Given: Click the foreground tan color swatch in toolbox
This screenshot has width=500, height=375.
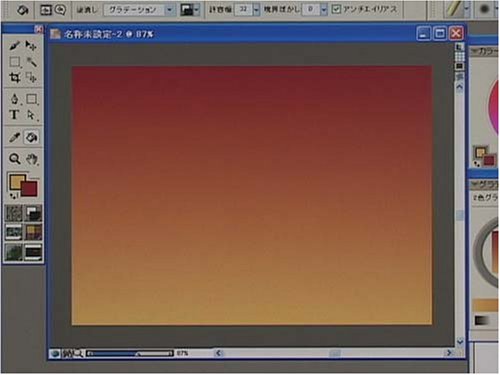Looking at the screenshot, I should [15, 181].
